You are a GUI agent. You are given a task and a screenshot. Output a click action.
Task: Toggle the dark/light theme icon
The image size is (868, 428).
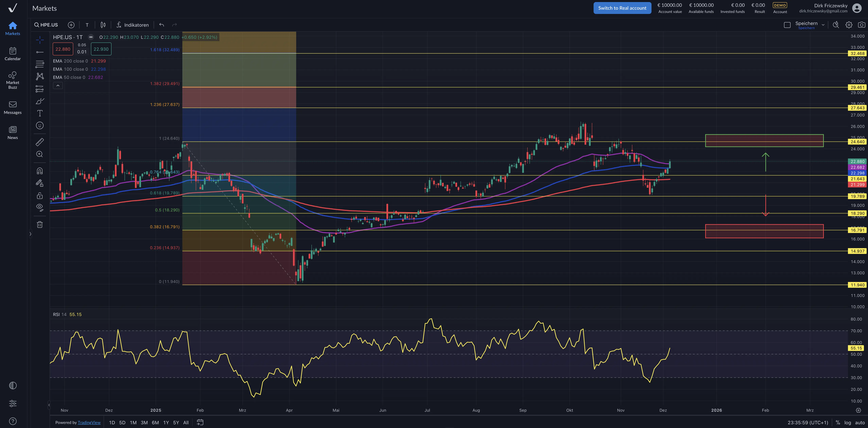pos(13,386)
